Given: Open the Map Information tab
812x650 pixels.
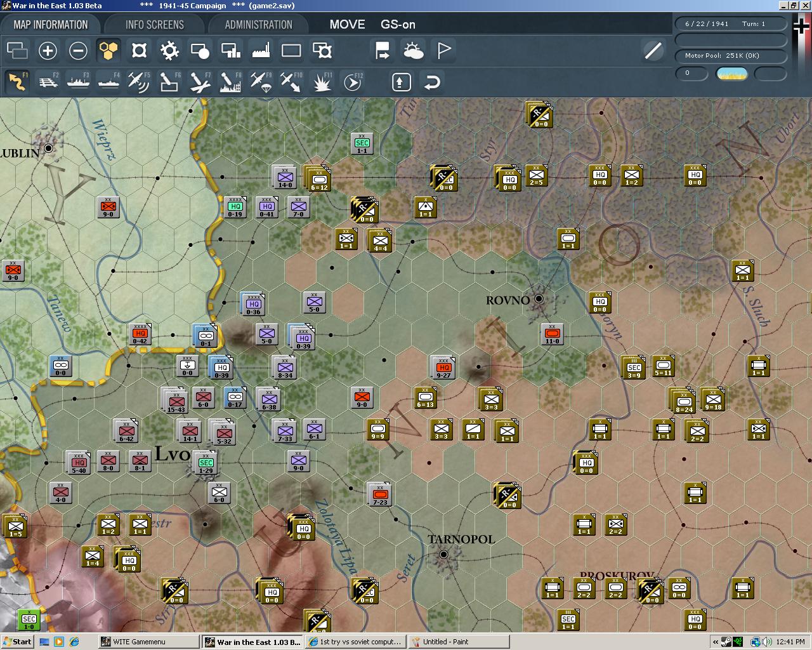Looking at the screenshot, I should point(51,25).
